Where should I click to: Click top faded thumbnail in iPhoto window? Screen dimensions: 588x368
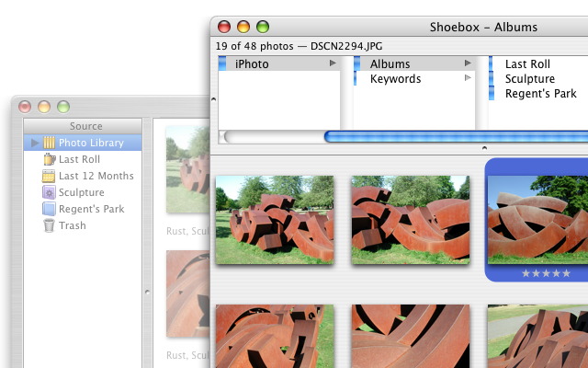click(187, 169)
